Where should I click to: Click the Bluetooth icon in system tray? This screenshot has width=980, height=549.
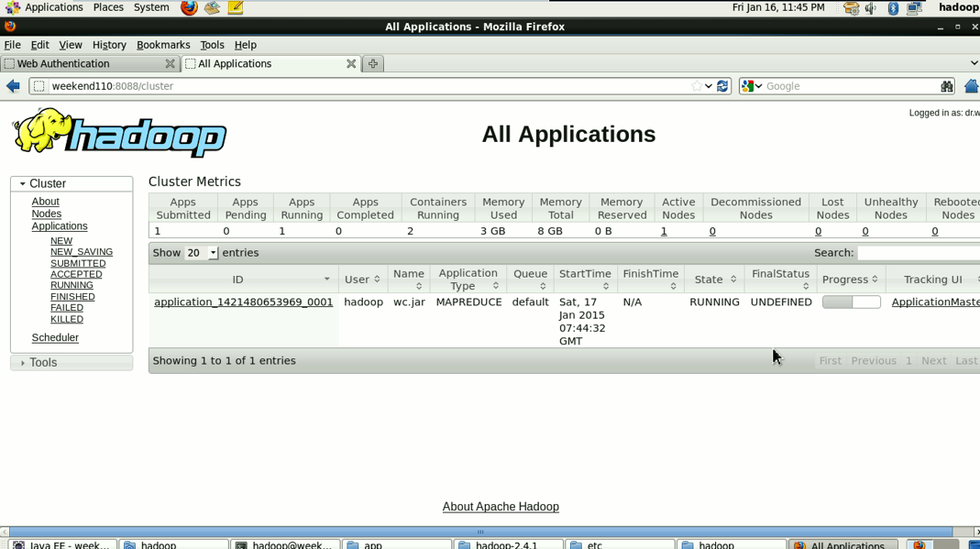[893, 8]
